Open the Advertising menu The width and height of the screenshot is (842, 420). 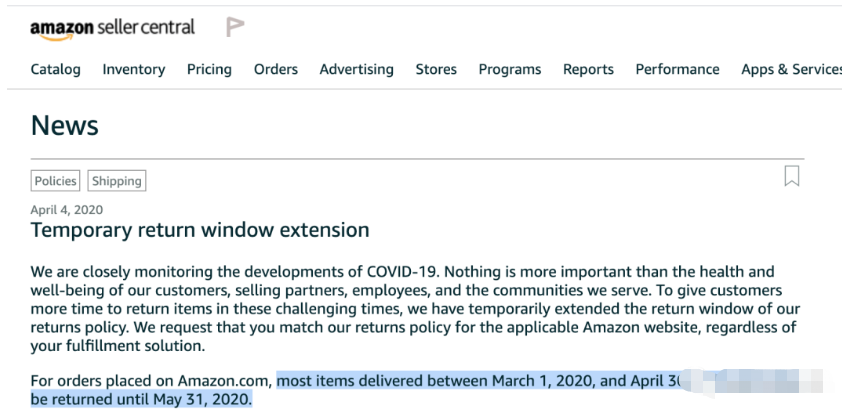(357, 69)
